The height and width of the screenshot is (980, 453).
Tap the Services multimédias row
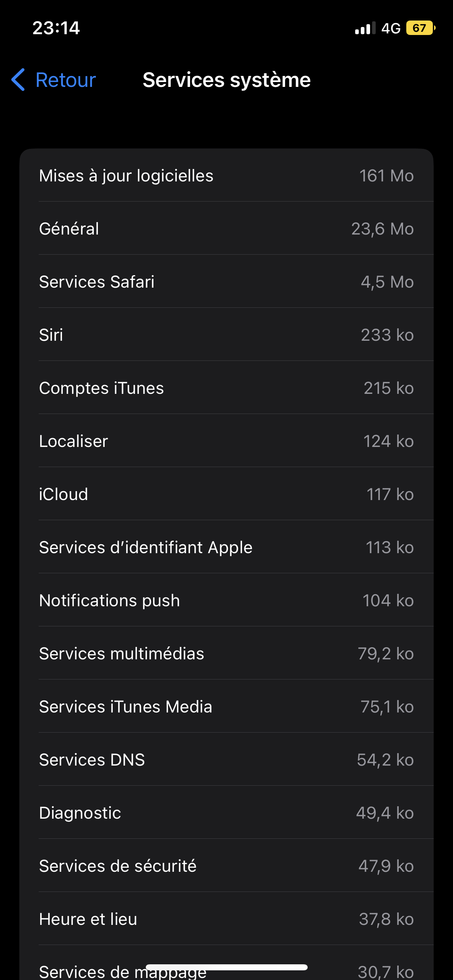226,654
